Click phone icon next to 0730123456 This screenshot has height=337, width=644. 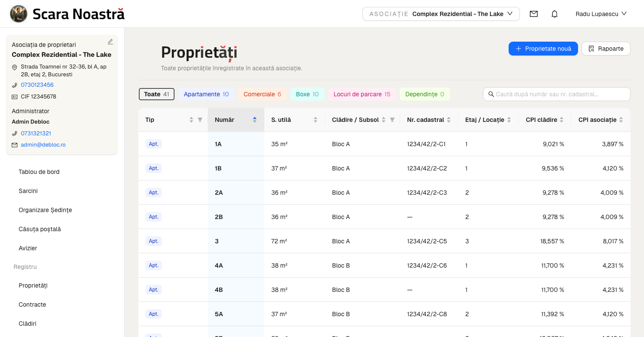(14, 85)
